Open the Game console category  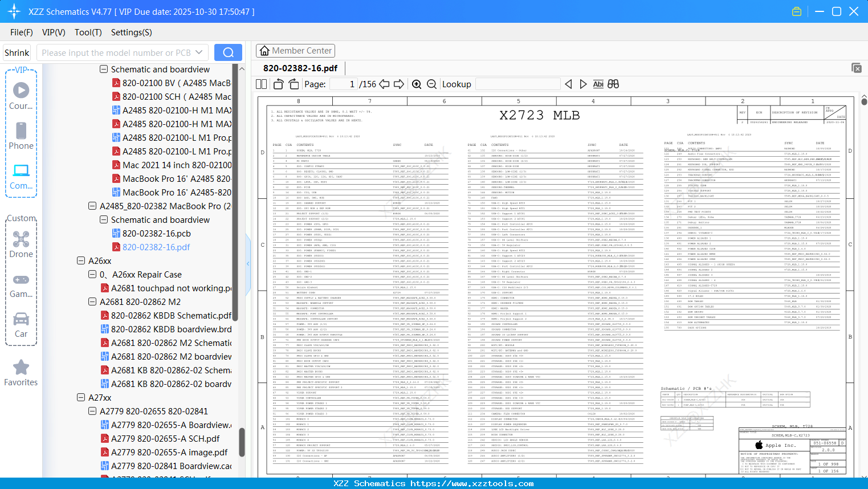[21, 285]
